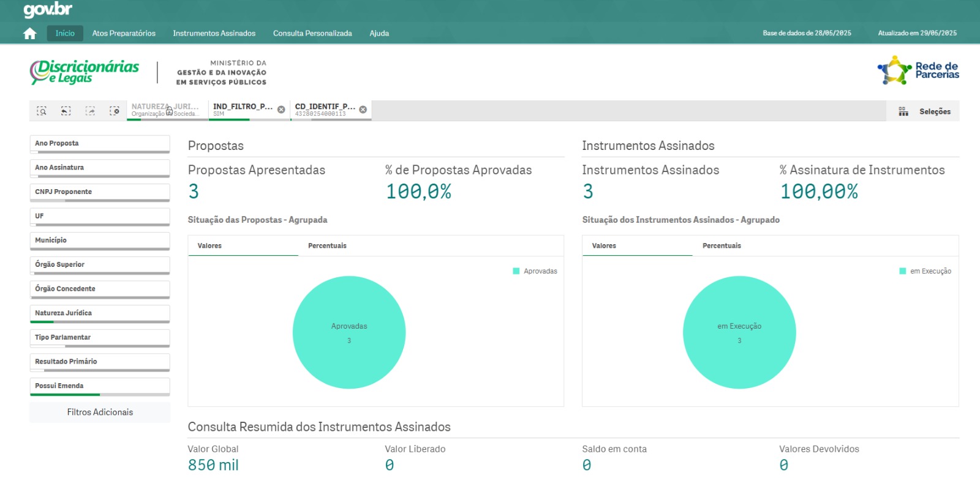Expand the Órgão Superior filter
Viewport: 980px width, 478px height.
tap(100, 265)
